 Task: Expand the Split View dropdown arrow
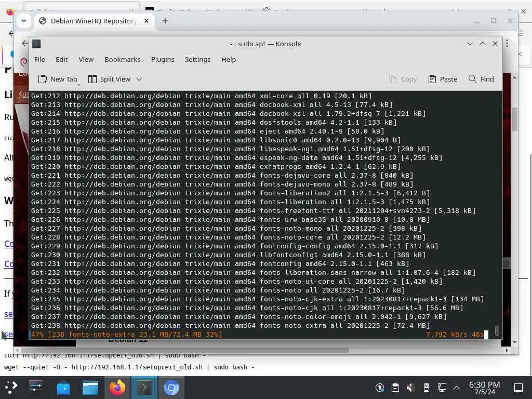(139, 79)
